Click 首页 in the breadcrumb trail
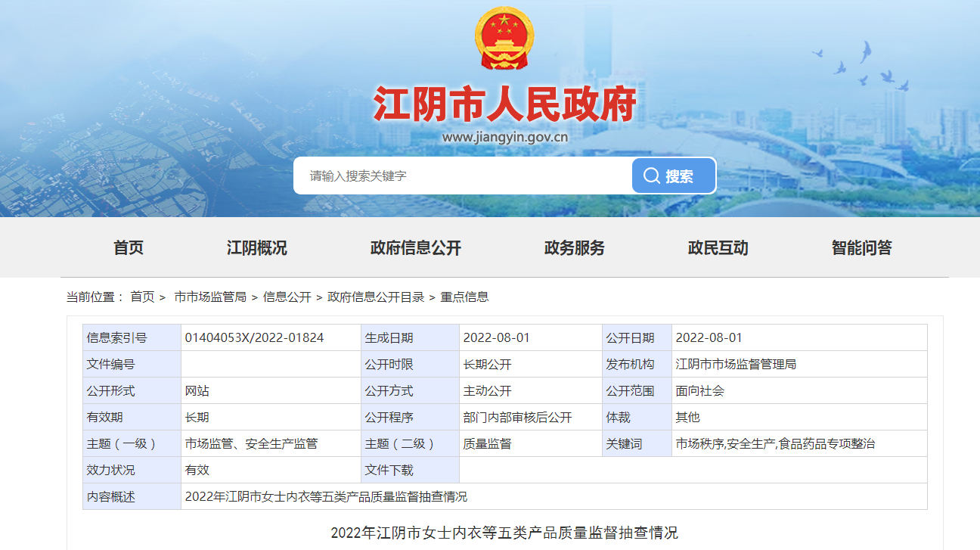The width and height of the screenshot is (980, 550). pos(142,297)
